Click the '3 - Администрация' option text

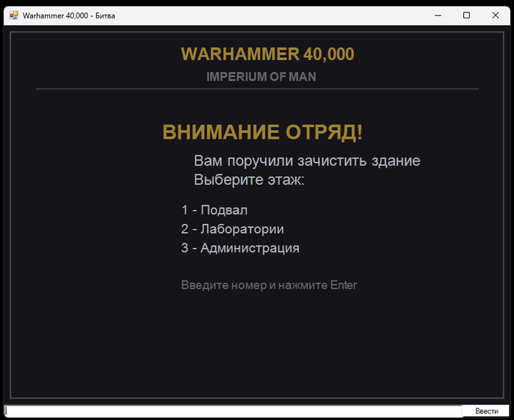click(240, 248)
